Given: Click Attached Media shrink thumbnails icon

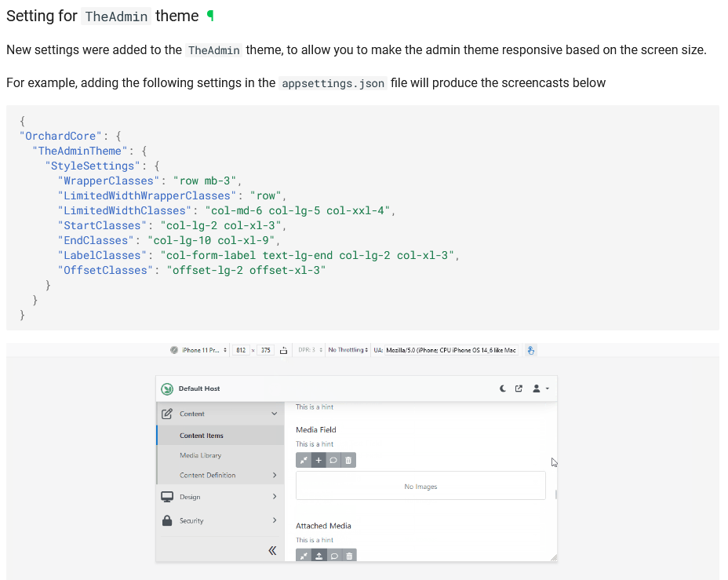Looking at the screenshot, I should 304,556.
